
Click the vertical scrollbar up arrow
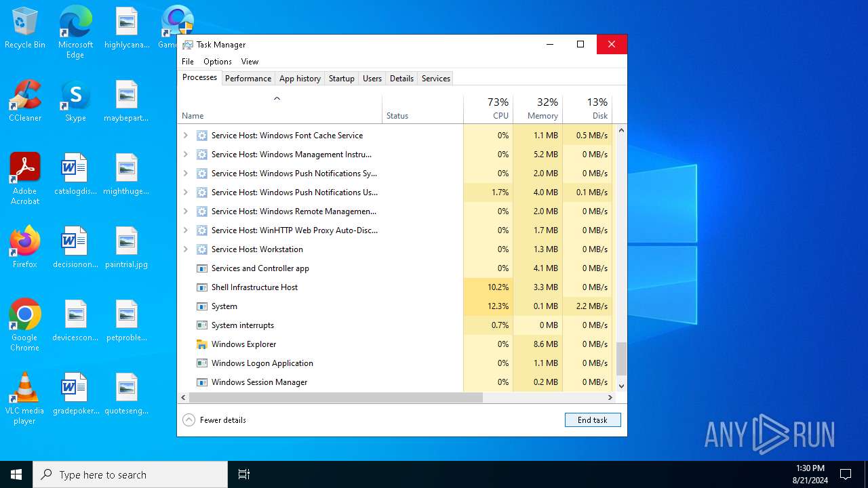point(621,130)
